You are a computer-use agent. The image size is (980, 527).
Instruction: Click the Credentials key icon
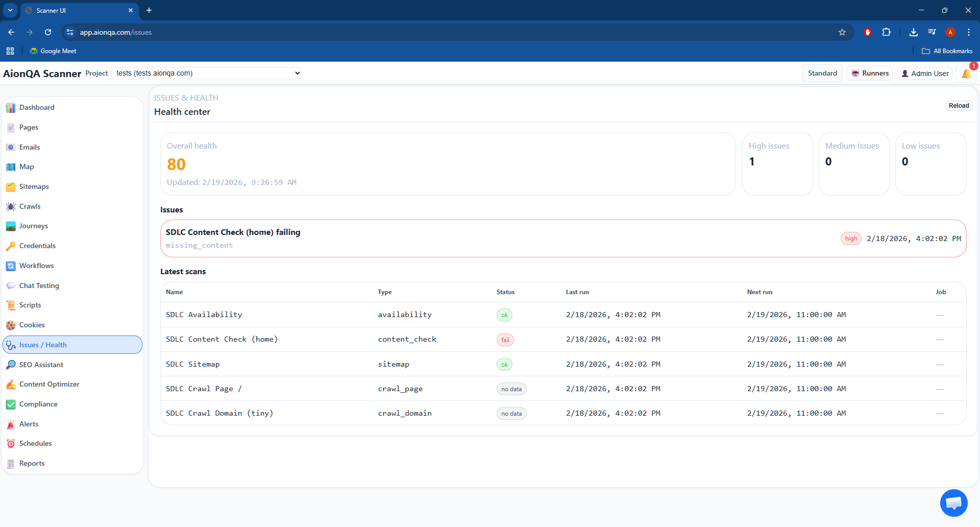11,246
